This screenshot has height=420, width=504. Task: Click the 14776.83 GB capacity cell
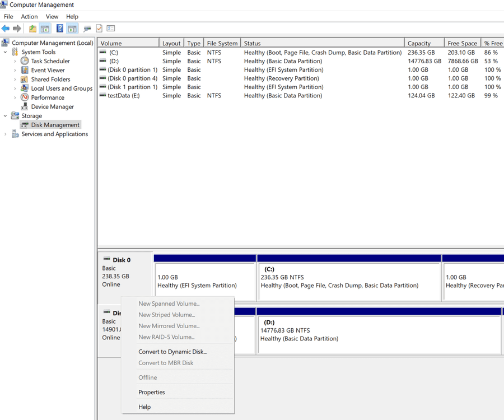click(424, 61)
